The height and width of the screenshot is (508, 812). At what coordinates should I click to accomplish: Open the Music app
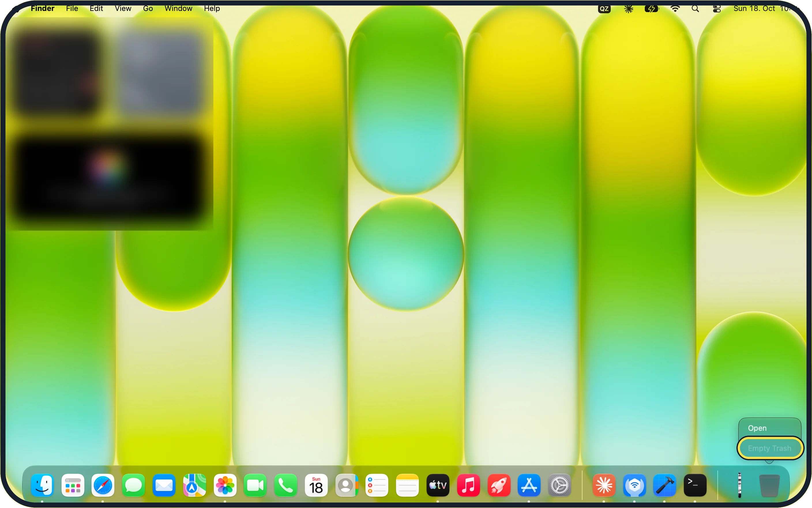click(x=468, y=485)
